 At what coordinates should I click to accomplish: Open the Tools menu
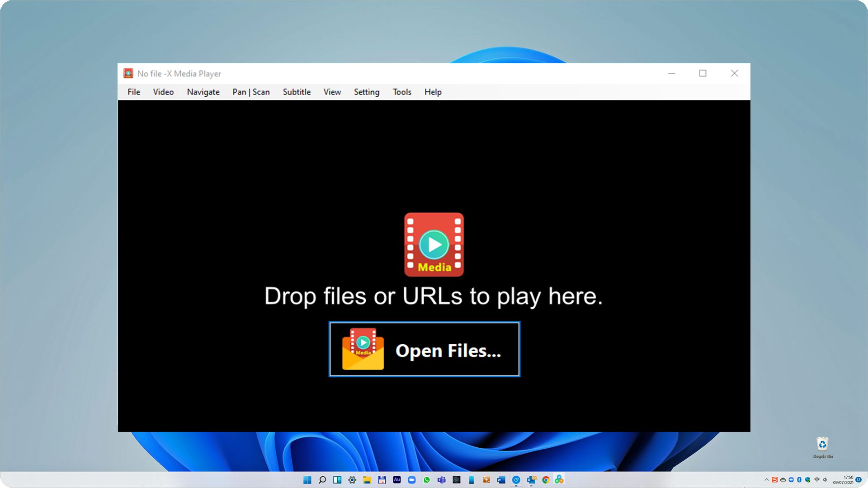pos(401,92)
